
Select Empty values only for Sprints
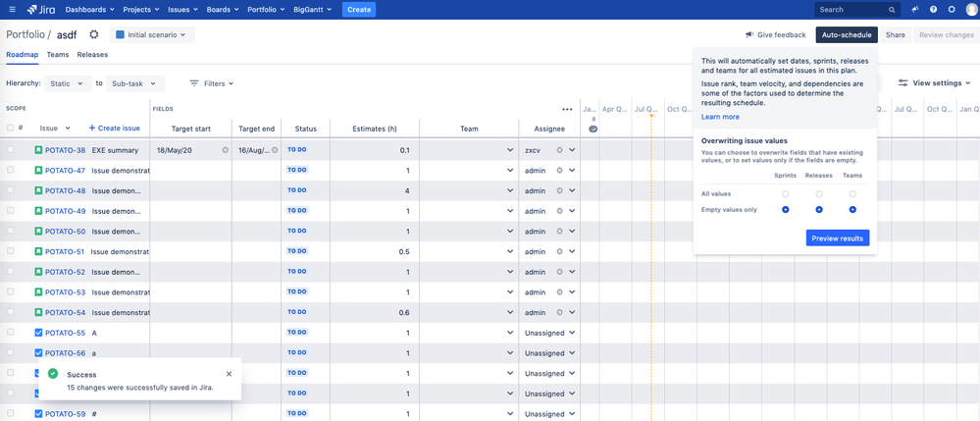pos(786,210)
